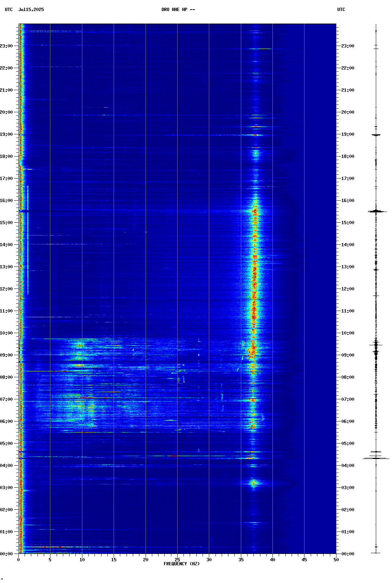This screenshot has height=583, width=392.
Task: Select the 16:00 label on the right axis
Action: pos(348,201)
